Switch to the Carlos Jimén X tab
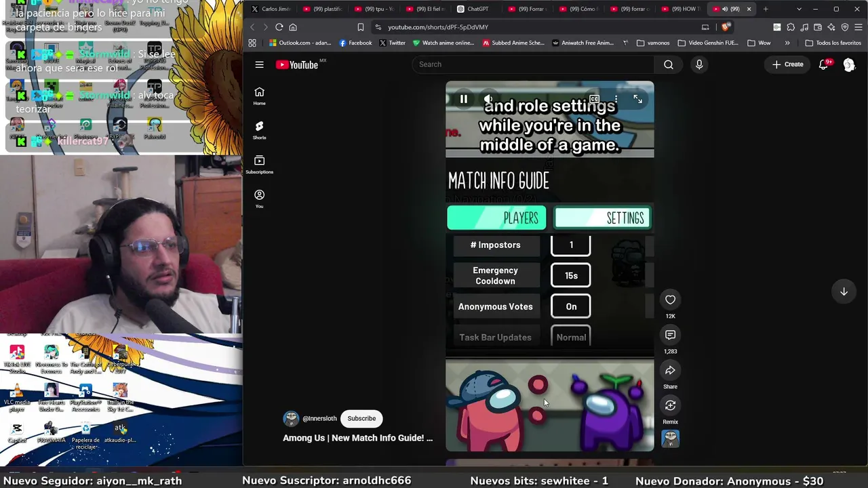Screen dimensions: 868x488 [271, 9]
